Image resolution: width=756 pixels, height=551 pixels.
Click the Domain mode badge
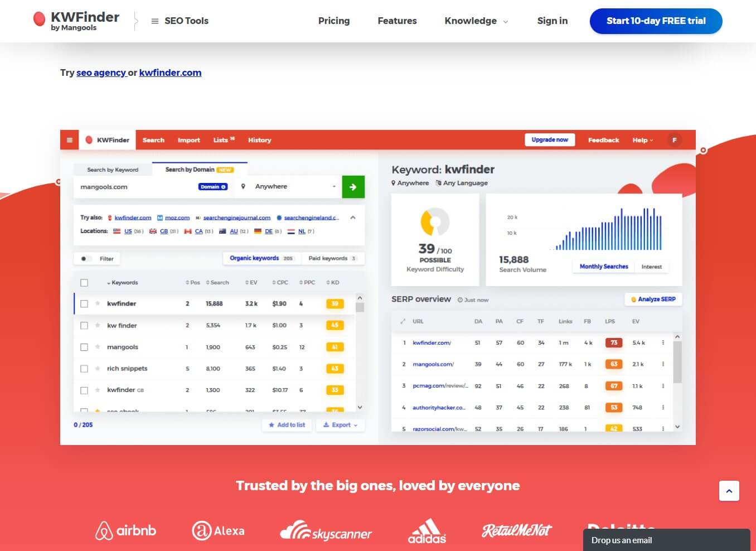(x=213, y=187)
